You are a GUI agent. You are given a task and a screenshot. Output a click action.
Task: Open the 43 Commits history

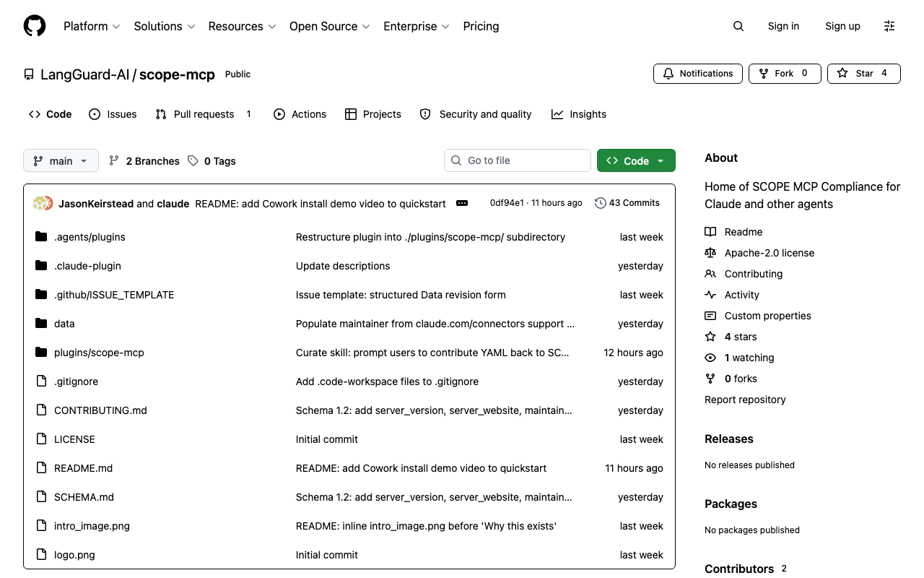click(627, 203)
